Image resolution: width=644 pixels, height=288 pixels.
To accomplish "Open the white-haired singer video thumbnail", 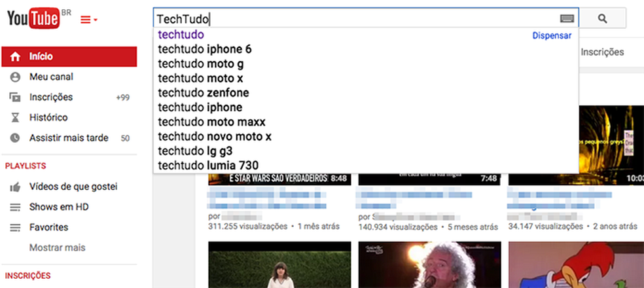I will point(429,264).
